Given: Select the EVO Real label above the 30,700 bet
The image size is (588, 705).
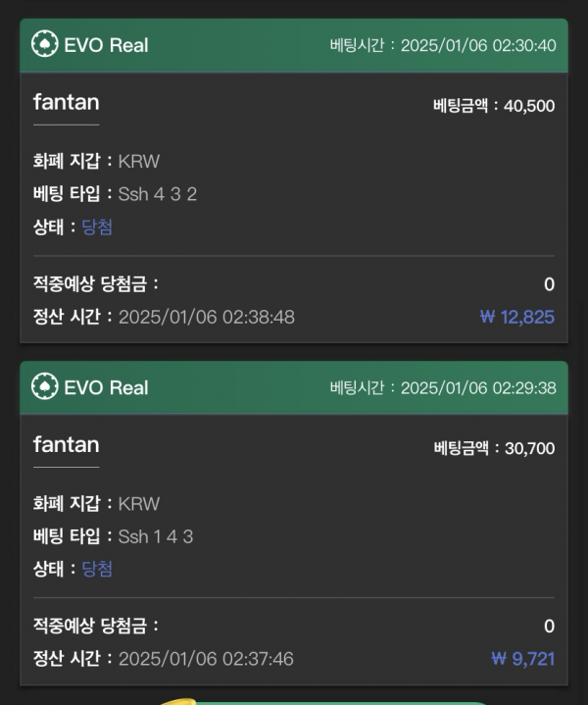Looking at the screenshot, I should pos(106,387).
